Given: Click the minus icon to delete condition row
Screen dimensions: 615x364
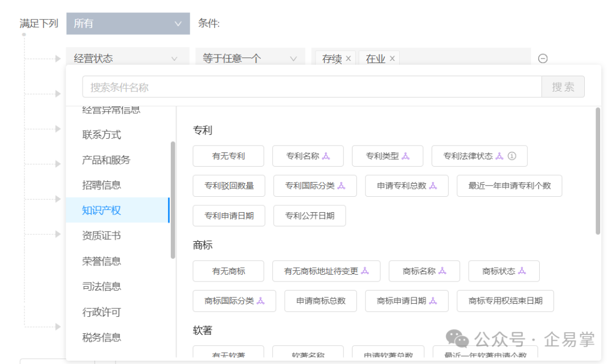Looking at the screenshot, I should point(543,59).
